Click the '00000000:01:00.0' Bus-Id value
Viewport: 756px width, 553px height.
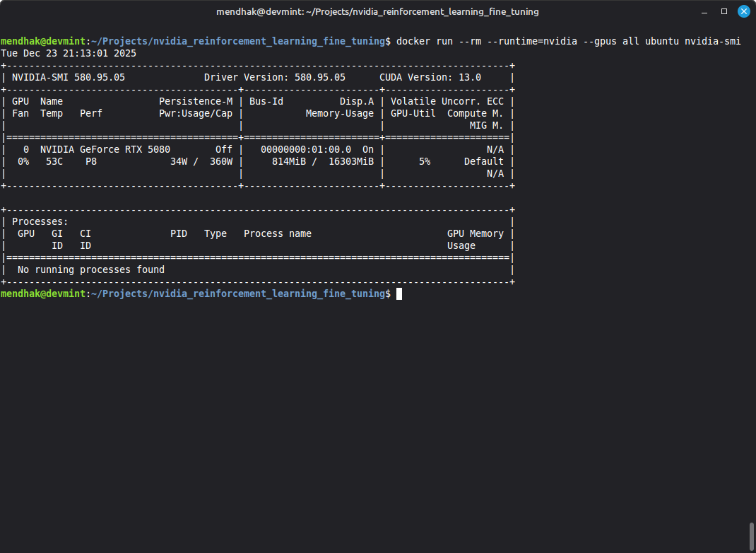pos(306,149)
